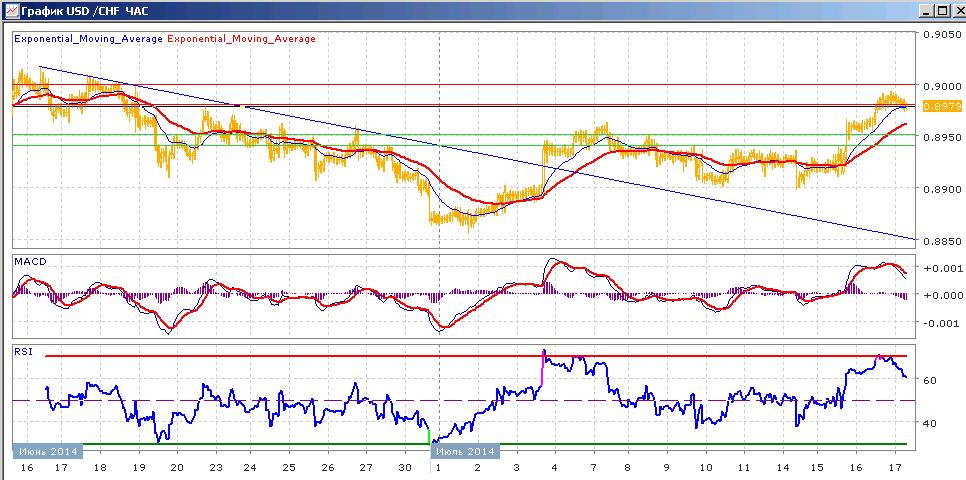The width and height of the screenshot is (966, 480).
Task: Click date label 7 on time axis
Action: tap(591, 467)
